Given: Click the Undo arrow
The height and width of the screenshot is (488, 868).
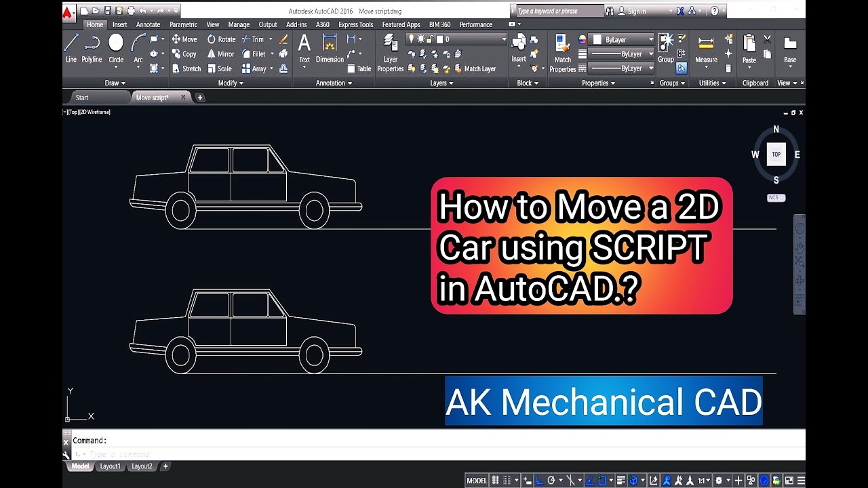Looking at the screenshot, I should [142, 11].
